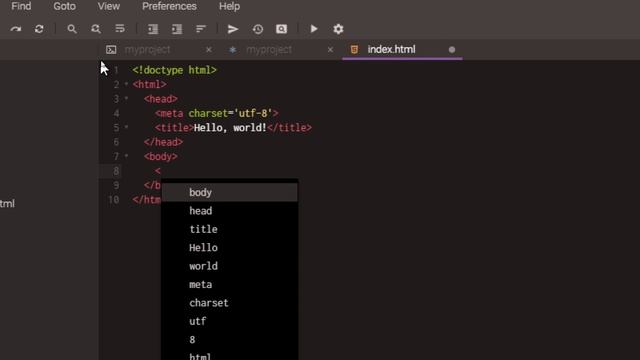Select 'utf' autocomplete suggestion
Viewport: 640px width, 360px height.
point(230,321)
